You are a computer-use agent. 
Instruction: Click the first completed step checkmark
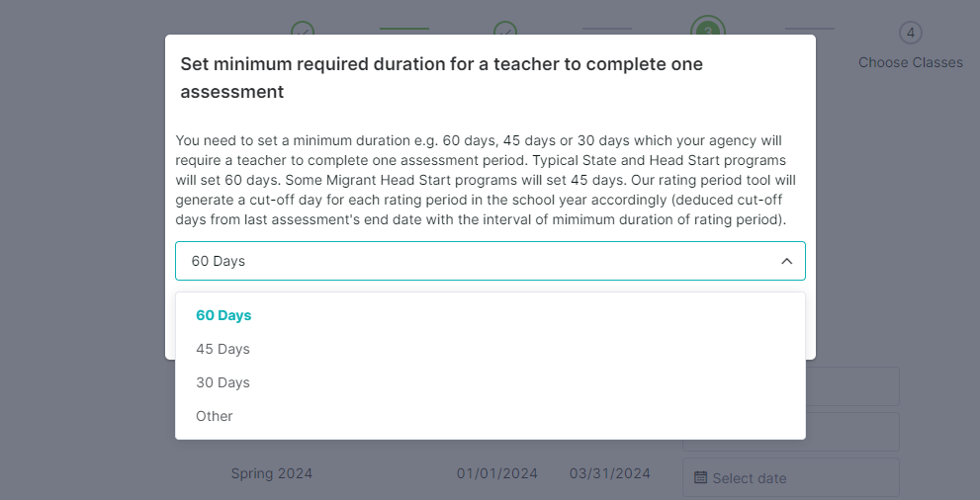[303, 28]
